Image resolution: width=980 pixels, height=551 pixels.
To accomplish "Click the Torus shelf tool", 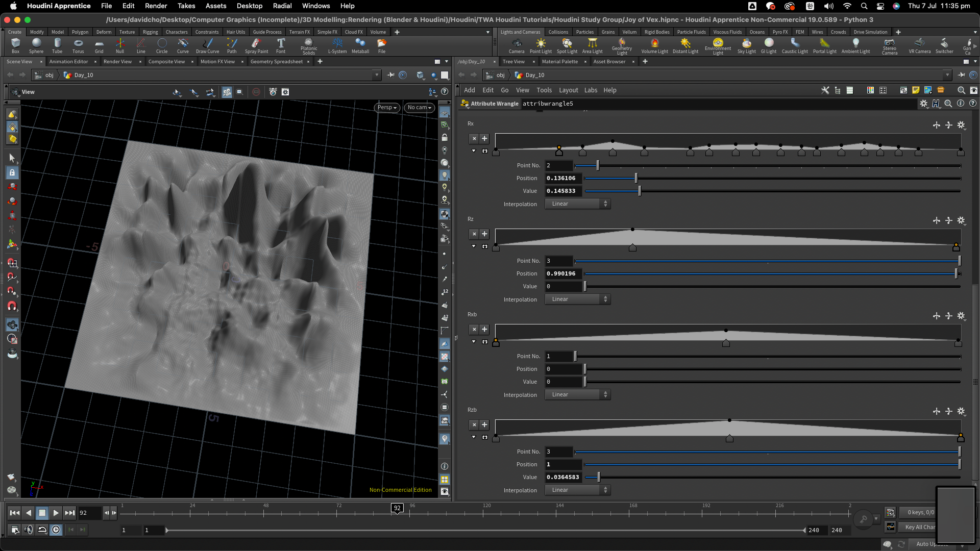I will pyautogui.click(x=78, y=45).
